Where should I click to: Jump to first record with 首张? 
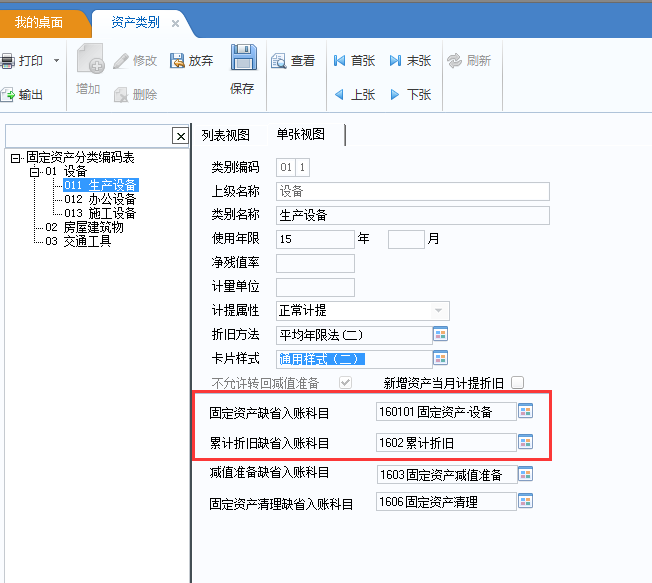click(x=354, y=61)
